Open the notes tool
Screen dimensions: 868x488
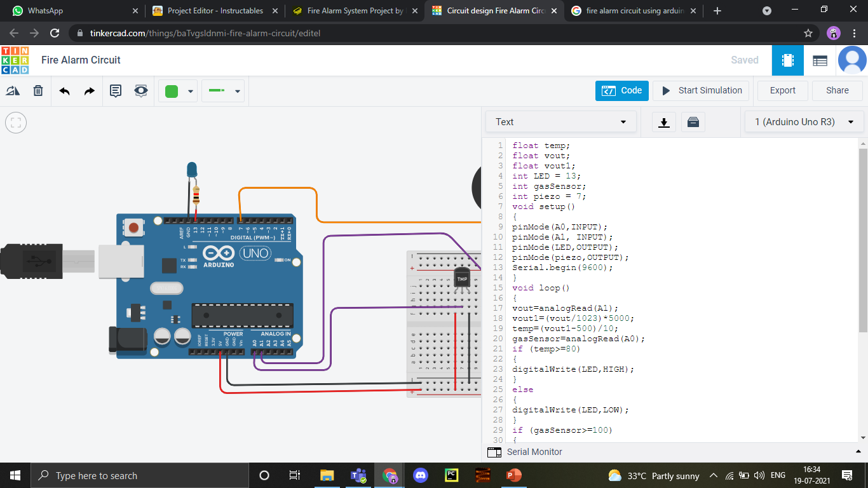[x=116, y=91]
